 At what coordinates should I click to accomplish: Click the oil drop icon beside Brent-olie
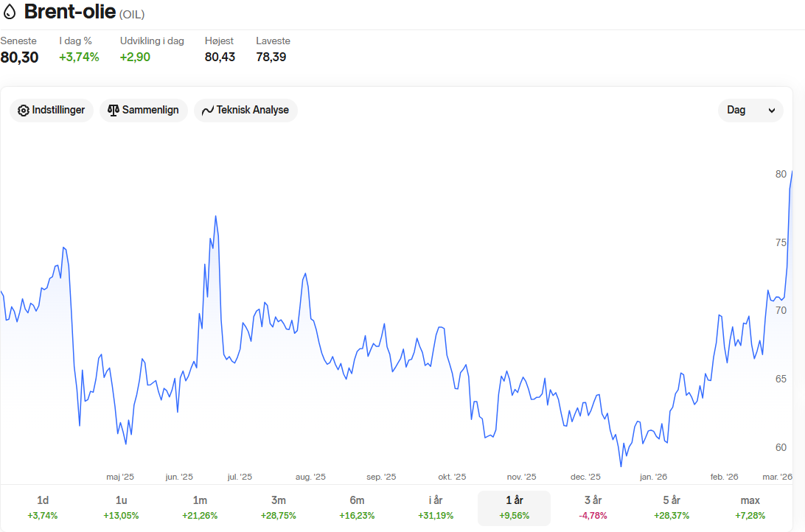pyautogui.click(x=10, y=11)
